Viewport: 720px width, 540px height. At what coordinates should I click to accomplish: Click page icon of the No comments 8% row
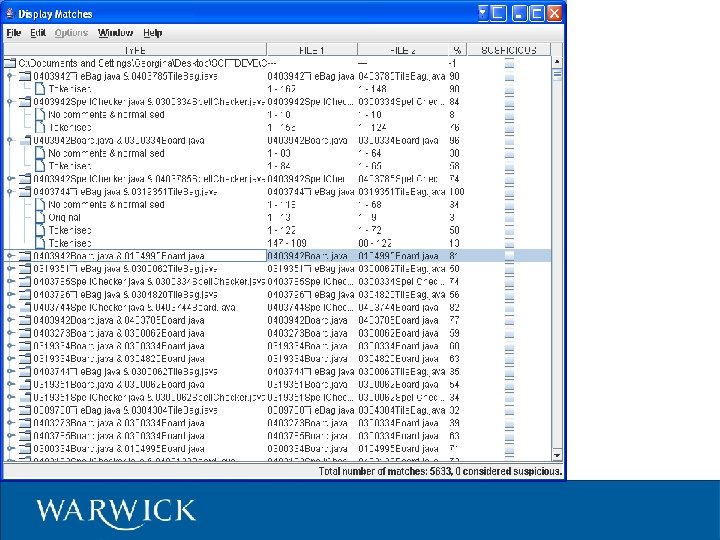(x=40, y=114)
